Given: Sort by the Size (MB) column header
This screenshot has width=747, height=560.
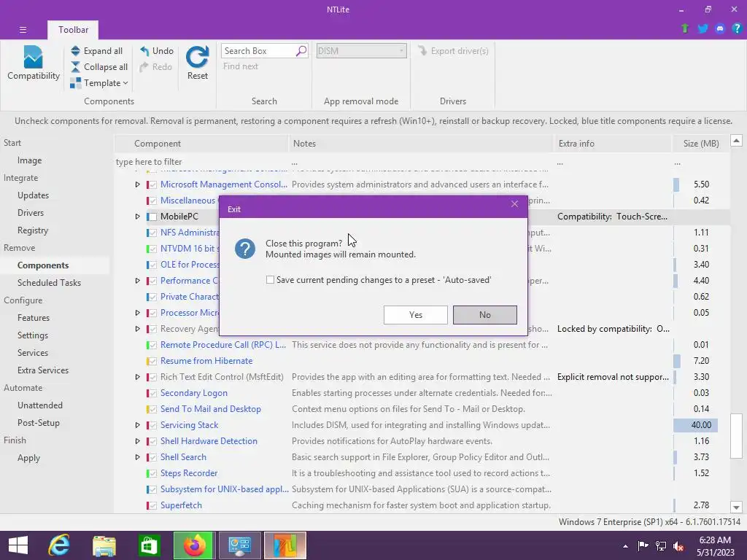Looking at the screenshot, I should click(x=700, y=144).
